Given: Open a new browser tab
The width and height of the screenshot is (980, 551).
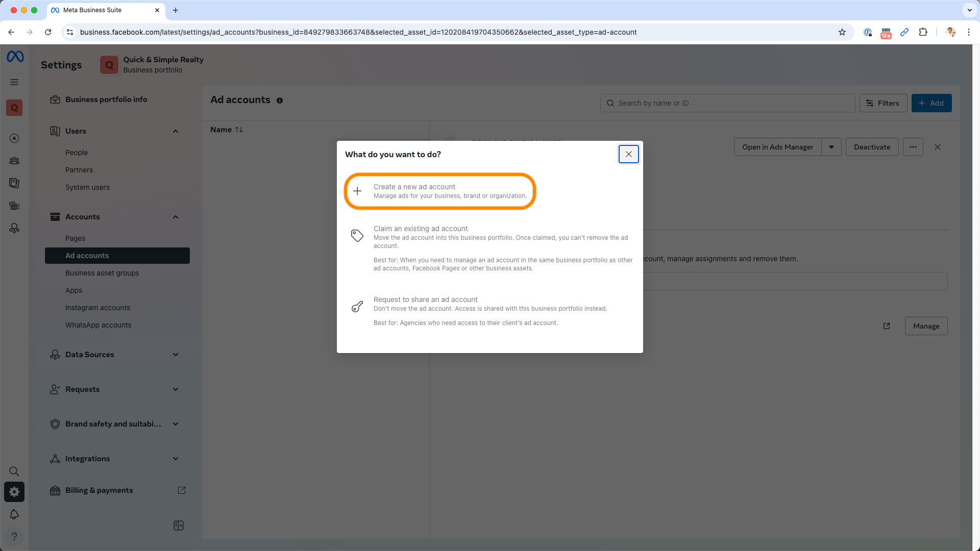Looking at the screenshot, I should tap(176, 10).
